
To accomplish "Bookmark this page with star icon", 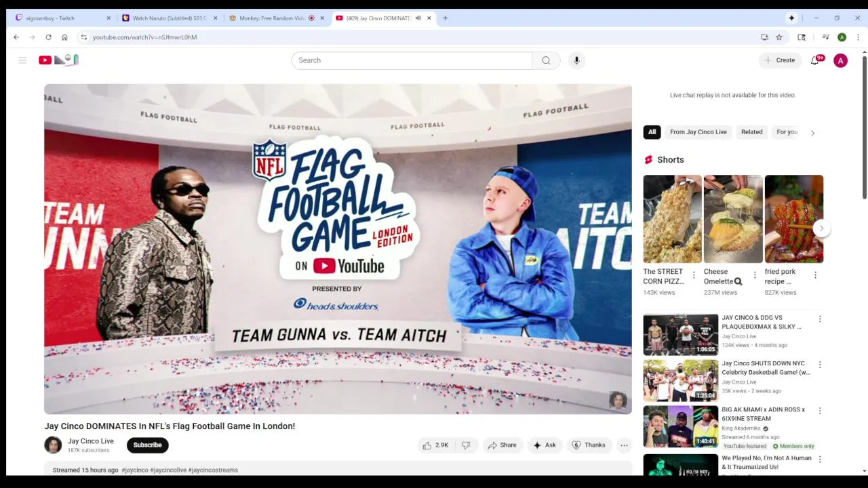I will click(x=779, y=37).
